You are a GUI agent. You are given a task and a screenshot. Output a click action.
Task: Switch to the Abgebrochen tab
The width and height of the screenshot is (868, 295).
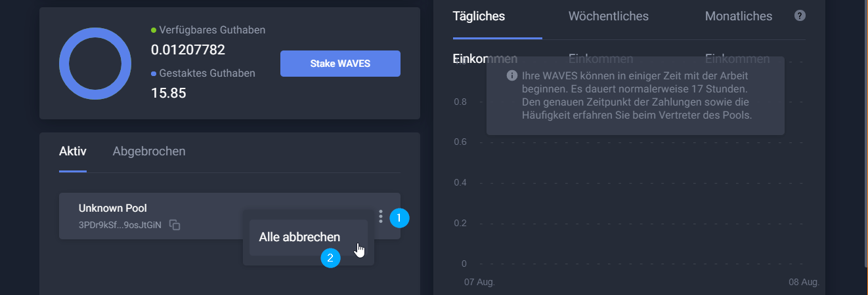[x=149, y=151]
